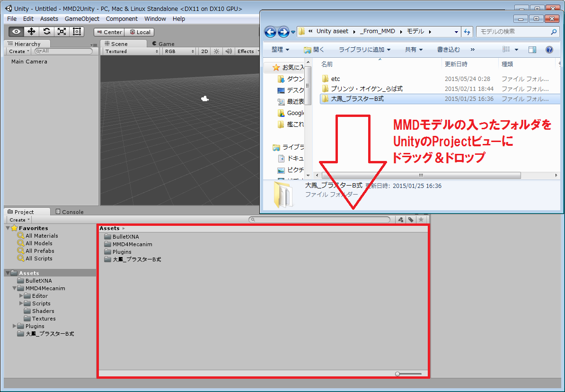Select 大鳳_ブラスターB式 folder in Assets grid
This screenshot has height=392, width=565.
pyautogui.click(x=132, y=259)
